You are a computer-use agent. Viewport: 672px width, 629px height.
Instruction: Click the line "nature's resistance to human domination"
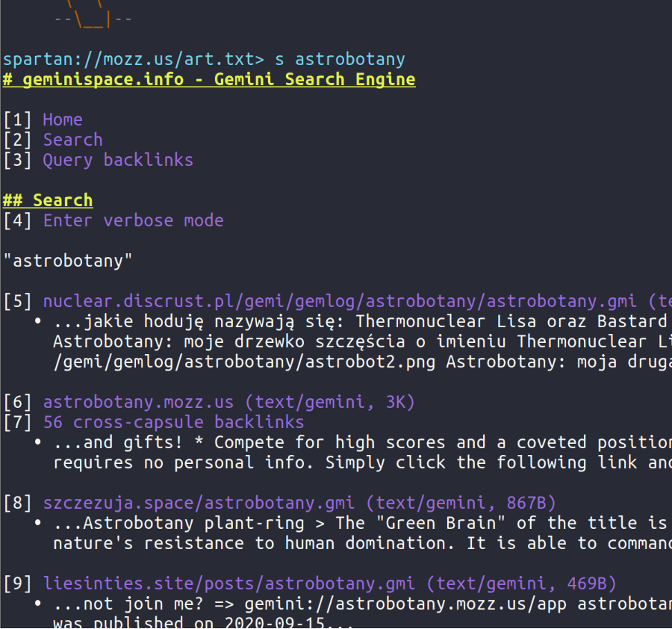coord(363,543)
